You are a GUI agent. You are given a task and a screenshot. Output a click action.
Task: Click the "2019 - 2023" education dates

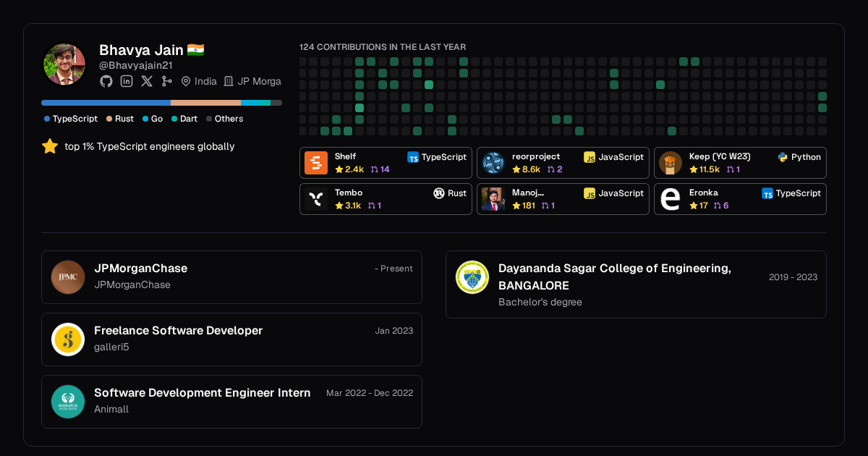(x=793, y=277)
